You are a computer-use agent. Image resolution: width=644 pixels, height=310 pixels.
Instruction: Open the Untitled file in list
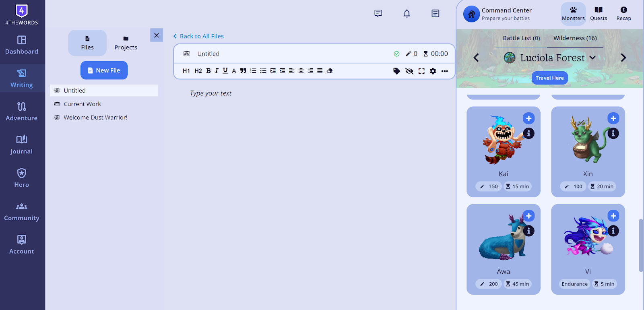click(x=104, y=91)
